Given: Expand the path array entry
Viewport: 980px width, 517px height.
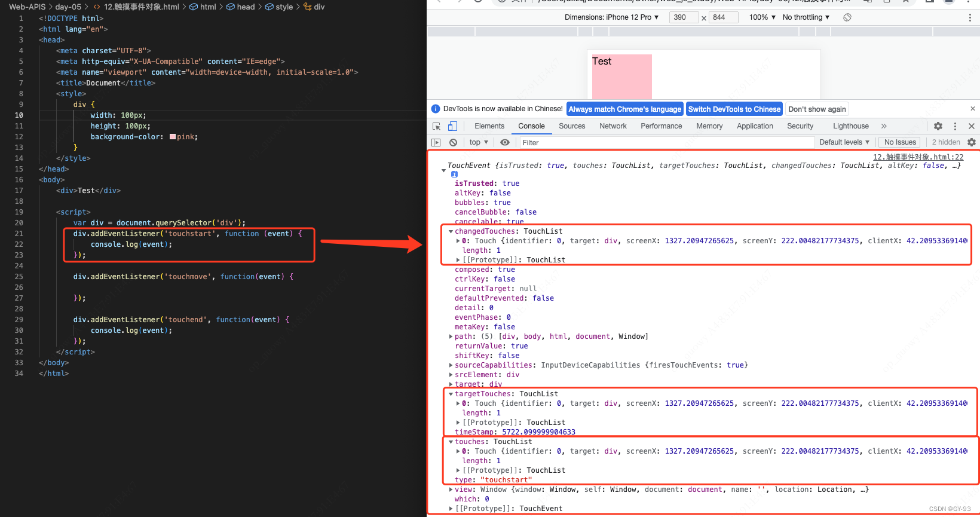Looking at the screenshot, I should [451, 336].
